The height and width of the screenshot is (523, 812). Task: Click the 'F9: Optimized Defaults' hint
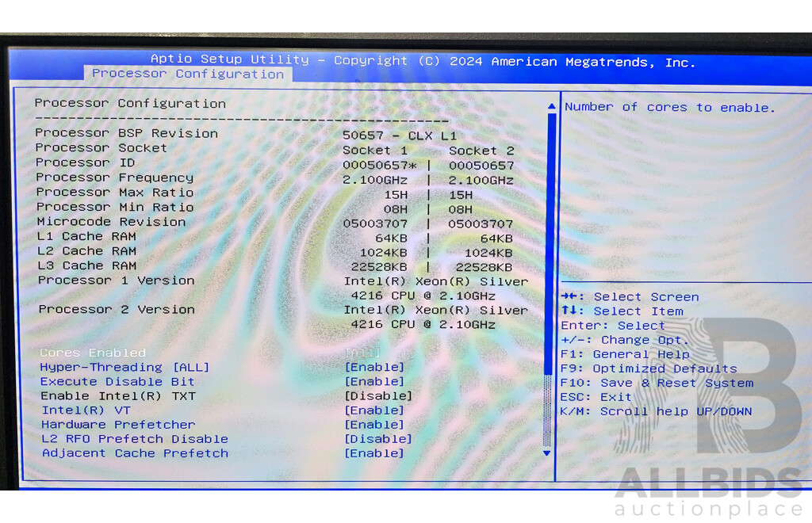point(649,368)
